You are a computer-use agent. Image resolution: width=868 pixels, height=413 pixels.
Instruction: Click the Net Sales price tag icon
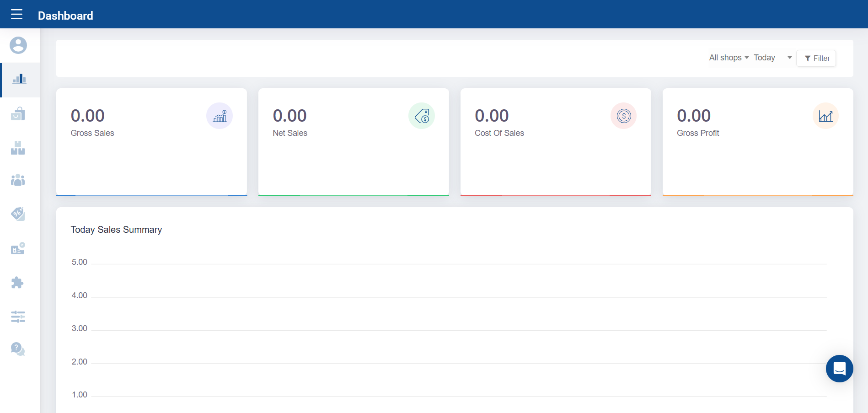point(422,116)
